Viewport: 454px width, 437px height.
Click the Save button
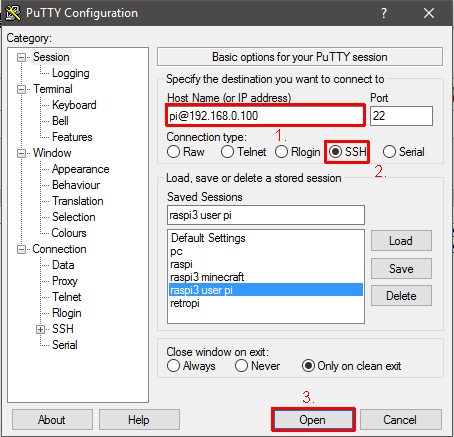pos(401,269)
